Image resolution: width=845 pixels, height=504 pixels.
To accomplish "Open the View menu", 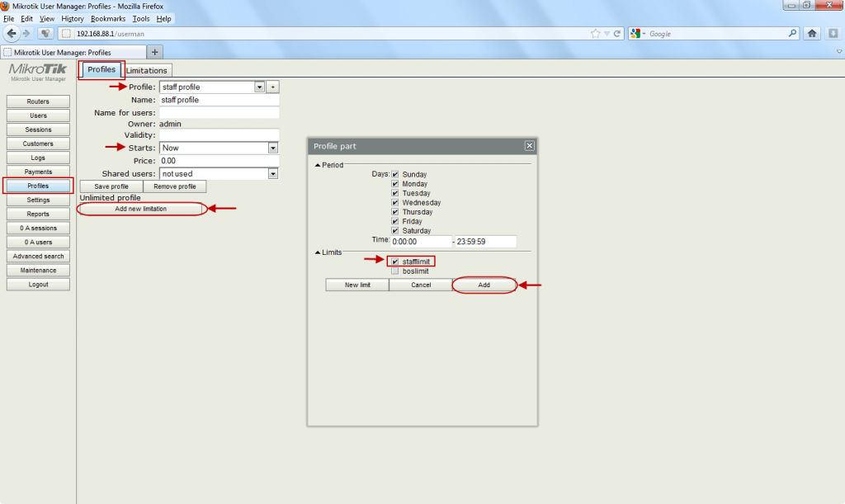I will [47, 19].
